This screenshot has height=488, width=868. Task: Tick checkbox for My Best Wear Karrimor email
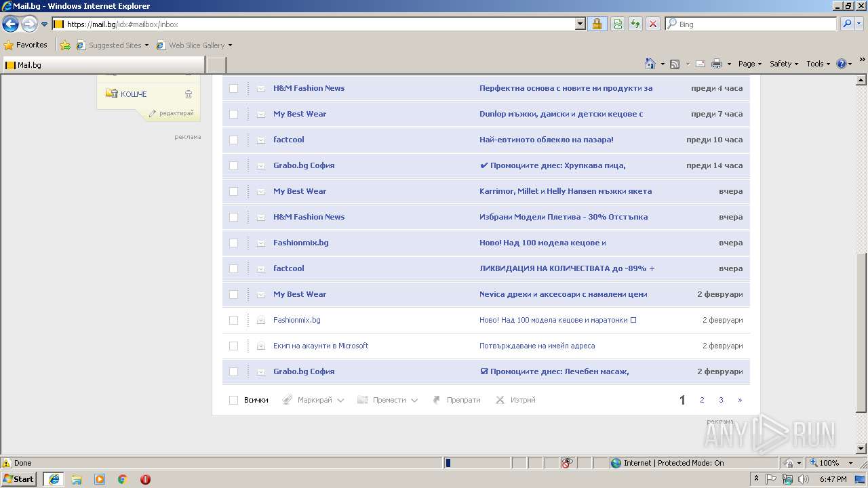pos(233,191)
